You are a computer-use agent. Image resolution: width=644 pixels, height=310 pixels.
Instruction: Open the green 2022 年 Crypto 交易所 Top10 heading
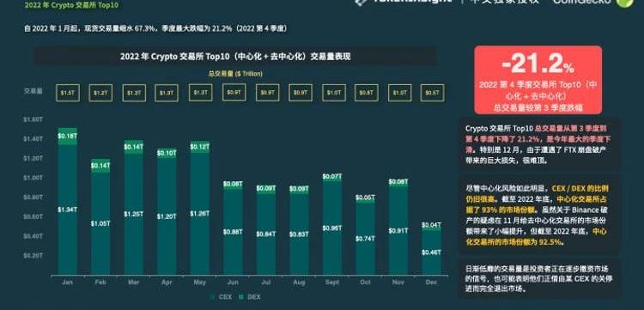(x=68, y=5)
